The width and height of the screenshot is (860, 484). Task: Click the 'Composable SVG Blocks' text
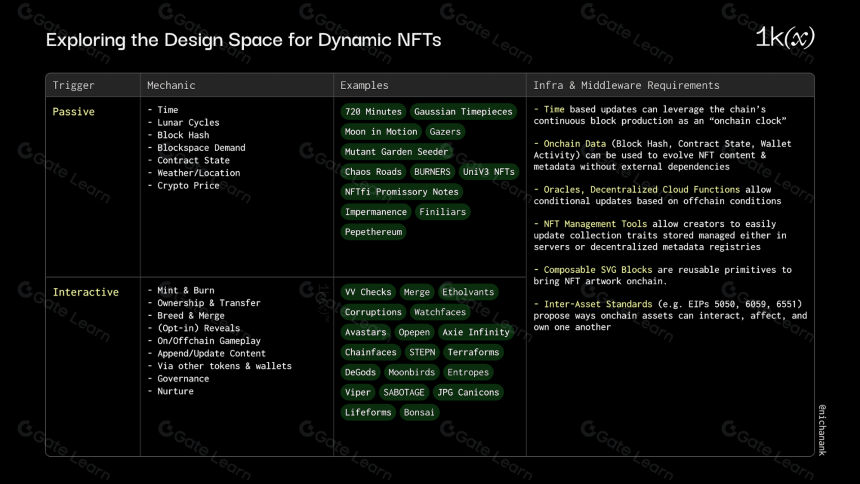(x=598, y=269)
